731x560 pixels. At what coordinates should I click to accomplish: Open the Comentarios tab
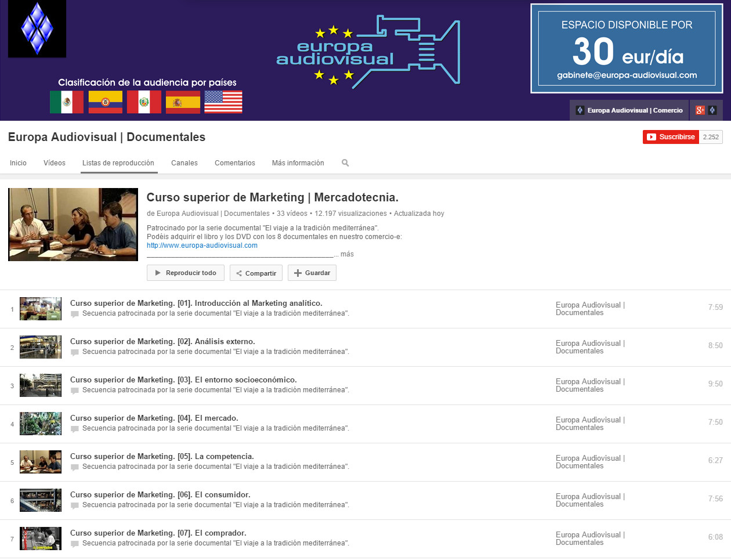coord(235,163)
